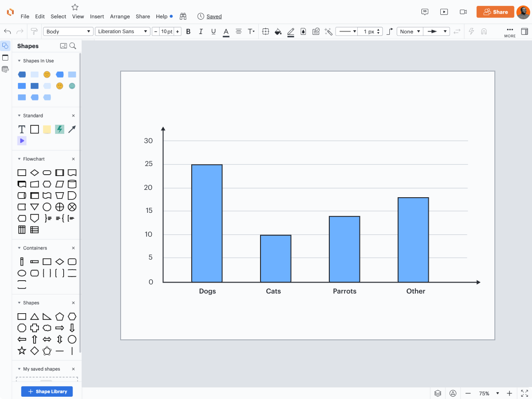
Task: Open the Arrange menu
Action: [x=120, y=17]
